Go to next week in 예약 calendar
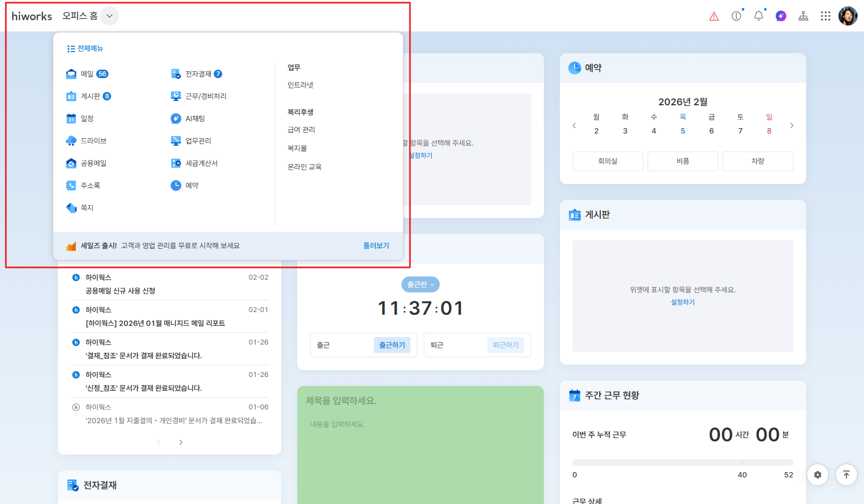864x504 pixels. coord(792,125)
